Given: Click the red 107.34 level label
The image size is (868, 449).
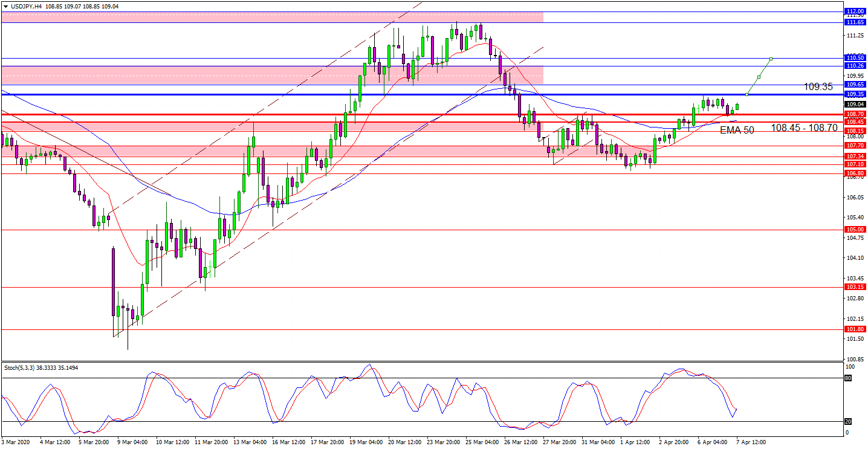Looking at the screenshot, I should [x=855, y=157].
